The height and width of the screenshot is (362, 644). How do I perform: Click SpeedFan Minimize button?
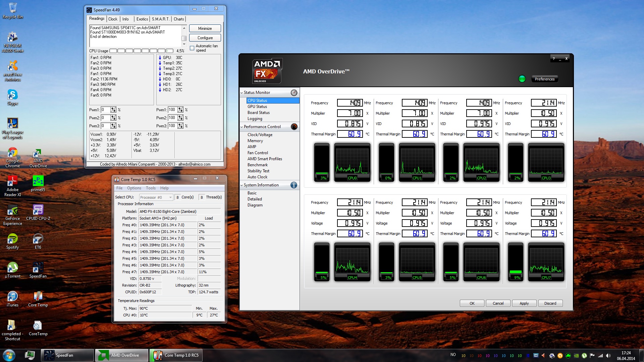(x=205, y=28)
